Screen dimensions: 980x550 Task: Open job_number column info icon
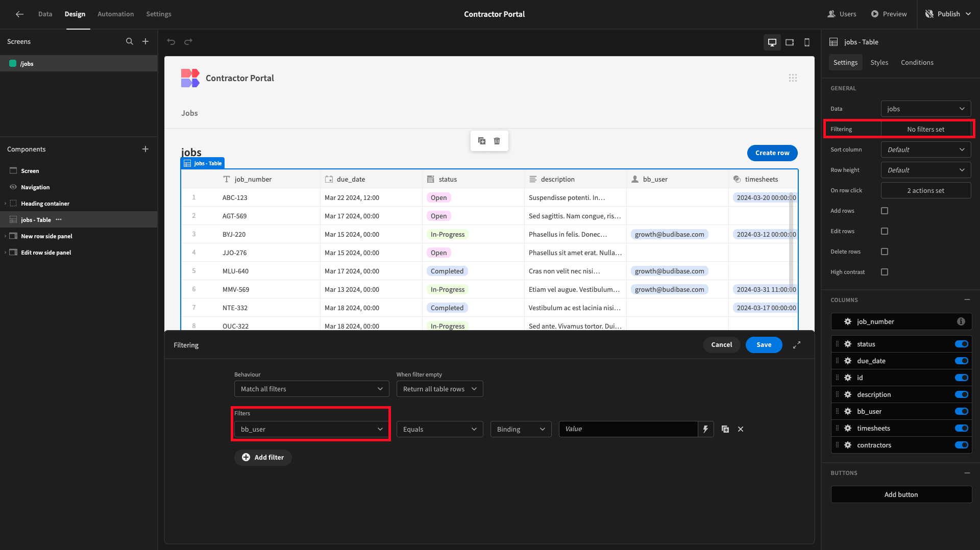click(961, 321)
